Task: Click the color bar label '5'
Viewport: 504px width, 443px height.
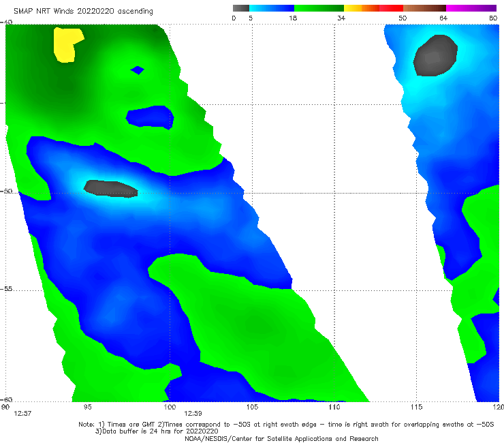Action: [x=251, y=18]
